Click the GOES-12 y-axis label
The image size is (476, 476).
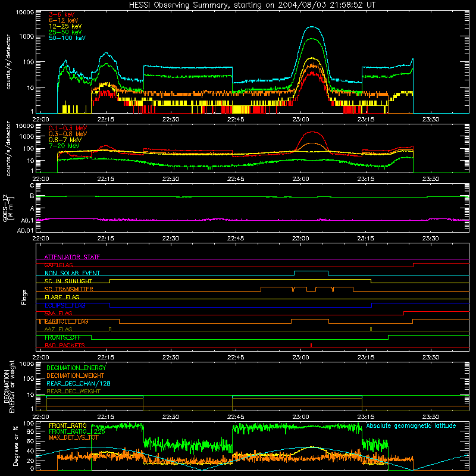point(8,208)
